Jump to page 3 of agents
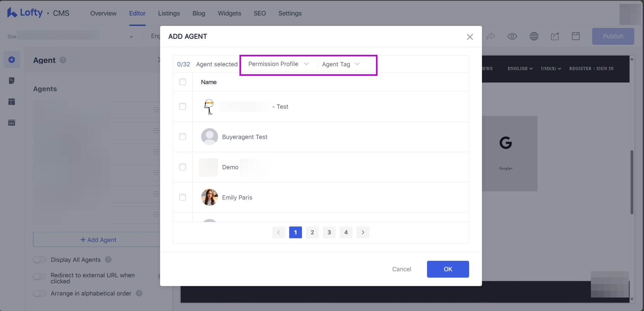The image size is (644, 311). pos(329,232)
